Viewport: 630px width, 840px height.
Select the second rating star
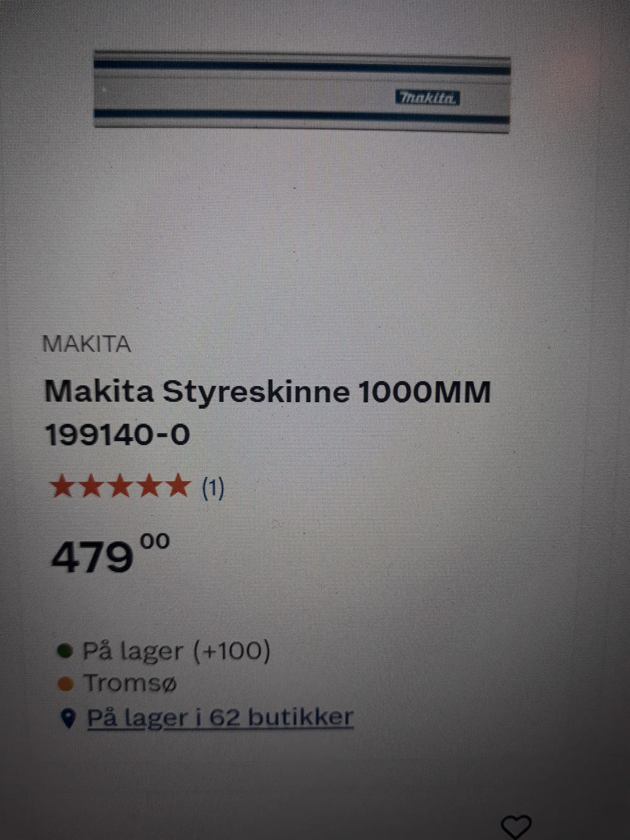[x=91, y=486]
